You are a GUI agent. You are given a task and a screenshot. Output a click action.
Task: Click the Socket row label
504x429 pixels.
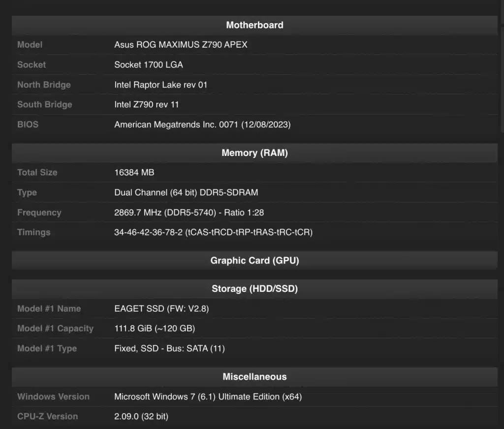click(31, 64)
